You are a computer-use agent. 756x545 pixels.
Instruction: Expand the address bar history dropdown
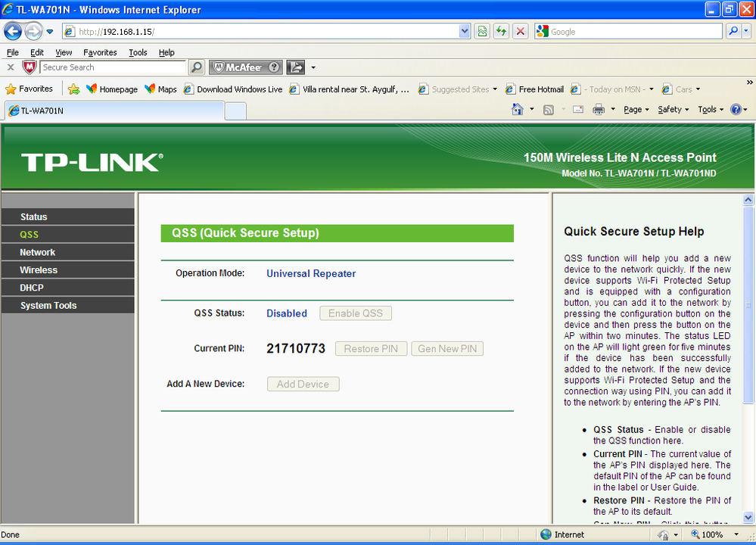pos(465,32)
